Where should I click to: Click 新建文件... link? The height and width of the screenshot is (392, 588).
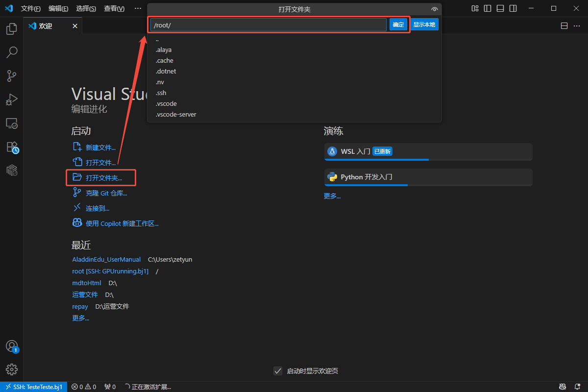(94, 147)
